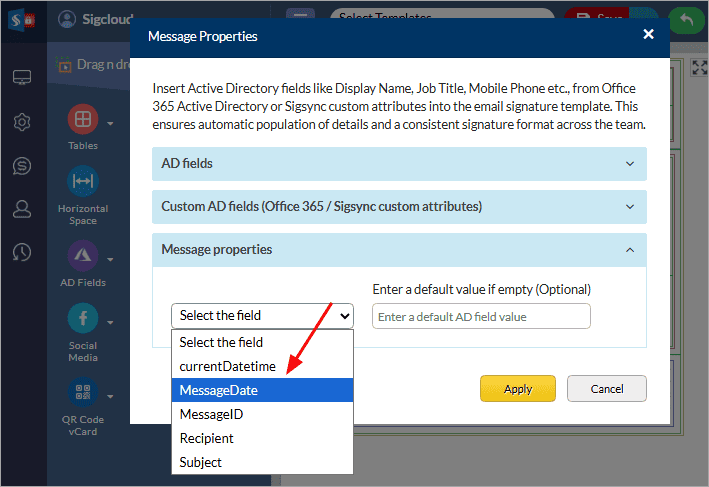Click the Horizontal Space icon

point(83,181)
